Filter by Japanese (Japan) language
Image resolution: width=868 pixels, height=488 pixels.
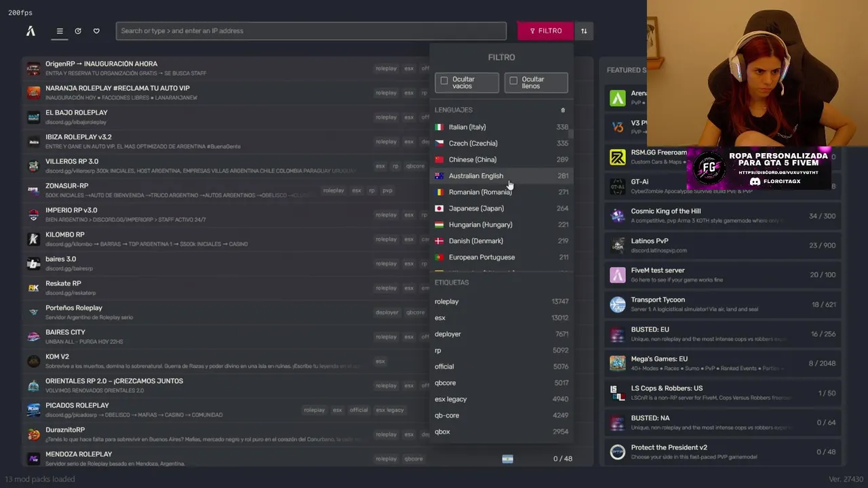pyautogui.click(x=502, y=208)
